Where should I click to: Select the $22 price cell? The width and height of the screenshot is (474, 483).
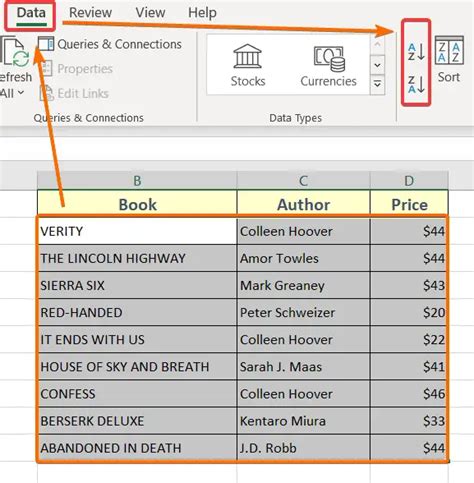(409, 340)
